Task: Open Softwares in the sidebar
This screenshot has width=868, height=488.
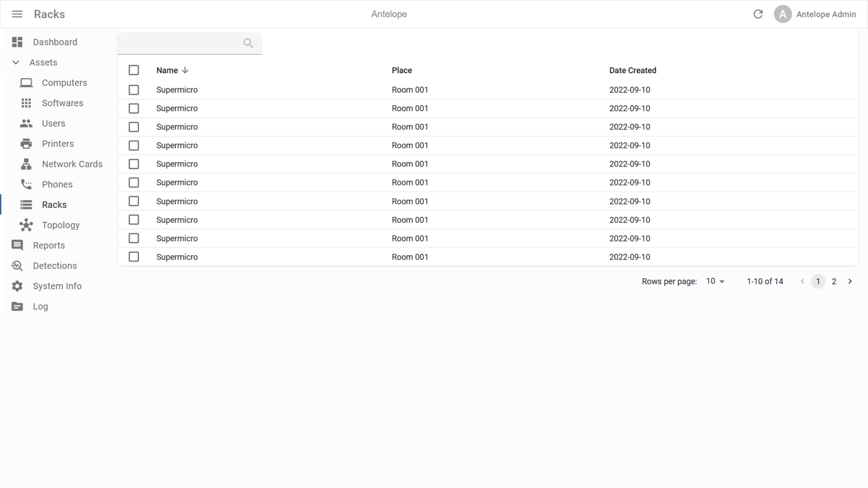Action: 62,103
